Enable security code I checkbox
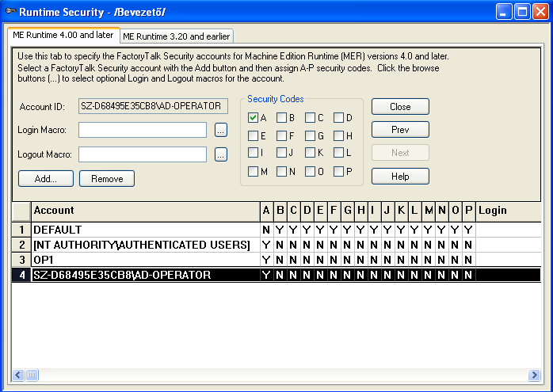Image resolution: width=553 pixels, height=392 pixels. [253, 153]
